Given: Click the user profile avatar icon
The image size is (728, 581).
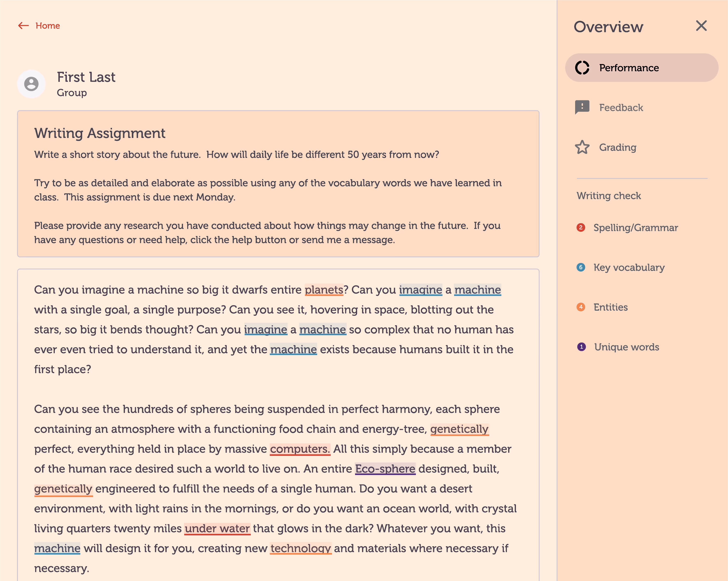Looking at the screenshot, I should click(31, 84).
